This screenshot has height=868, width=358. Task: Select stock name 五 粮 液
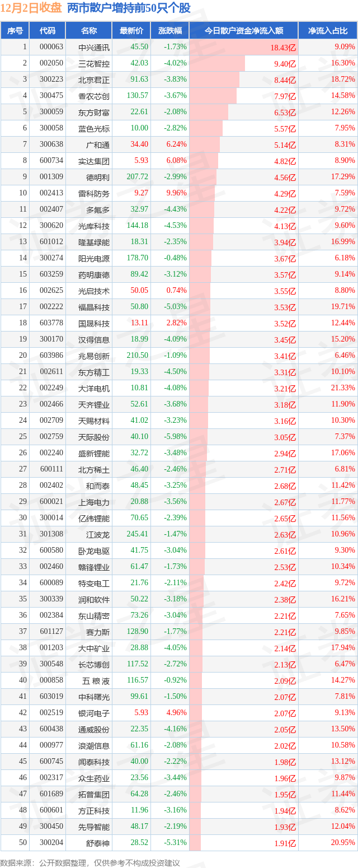[x=96, y=680]
